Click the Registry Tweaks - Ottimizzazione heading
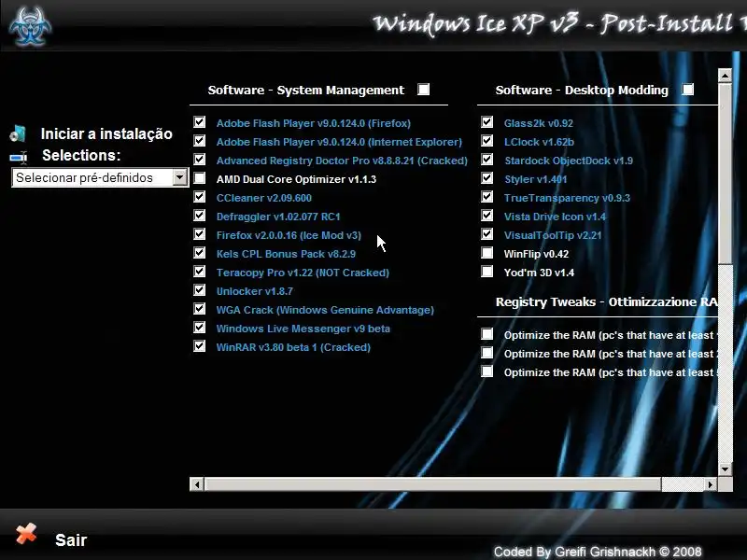This screenshot has height=560, width=747. coord(606,301)
